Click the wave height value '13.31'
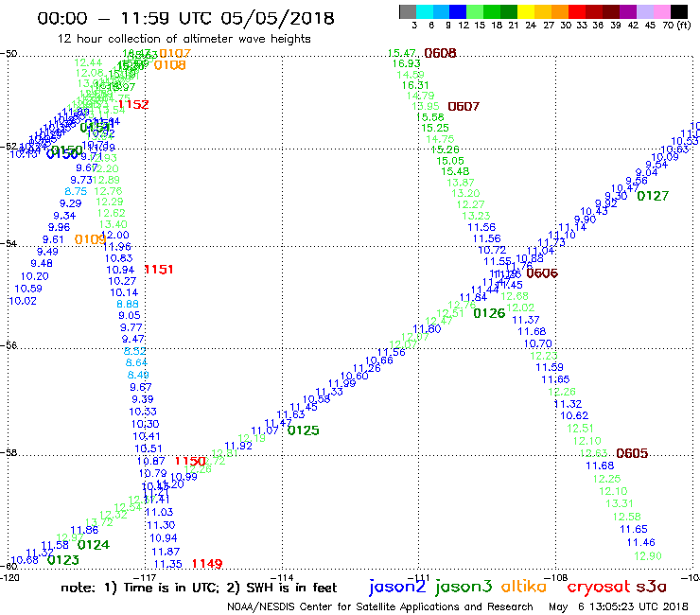This screenshot has width=700, height=615. tap(620, 503)
